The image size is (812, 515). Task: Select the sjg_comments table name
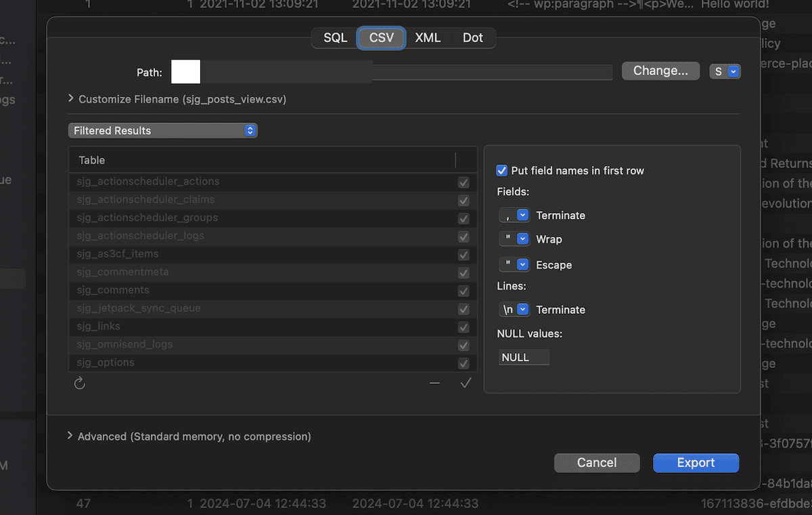[112, 290]
